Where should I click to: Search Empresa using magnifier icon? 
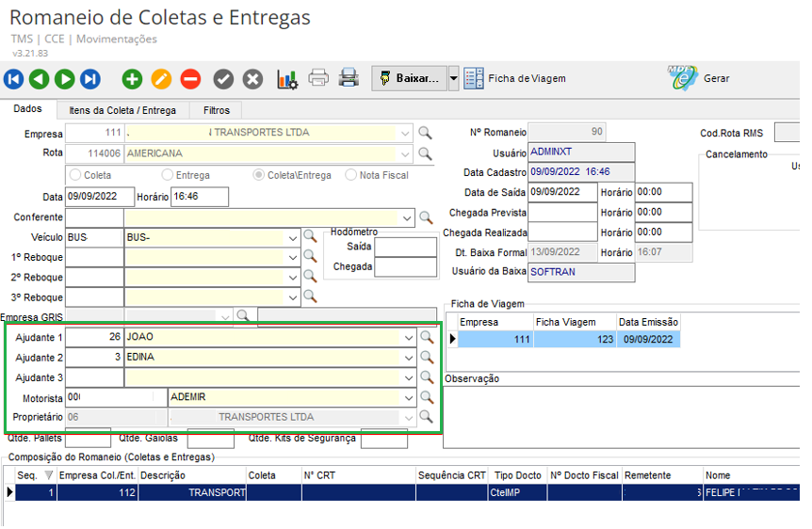click(425, 133)
